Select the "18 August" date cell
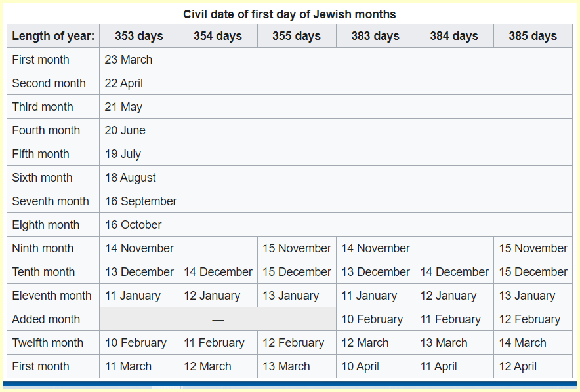Image resolution: width=580 pixels, height=392 pixels. click(131, 178)
